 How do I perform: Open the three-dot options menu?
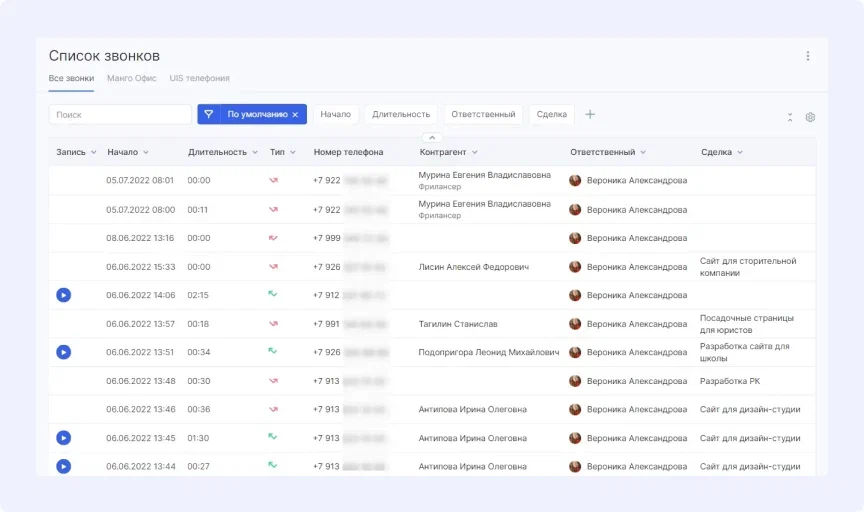pos(808,56)
